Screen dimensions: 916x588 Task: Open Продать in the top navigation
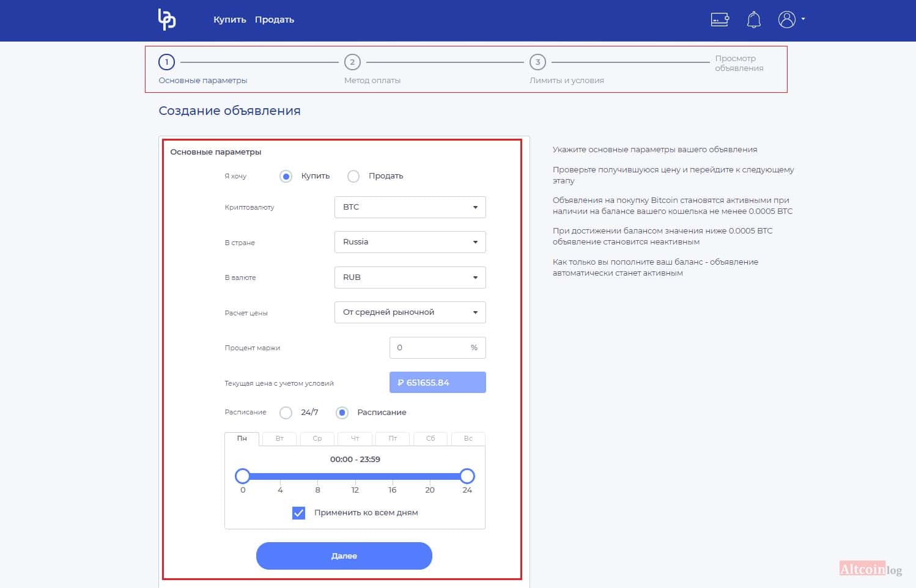(x=275, y=20)
